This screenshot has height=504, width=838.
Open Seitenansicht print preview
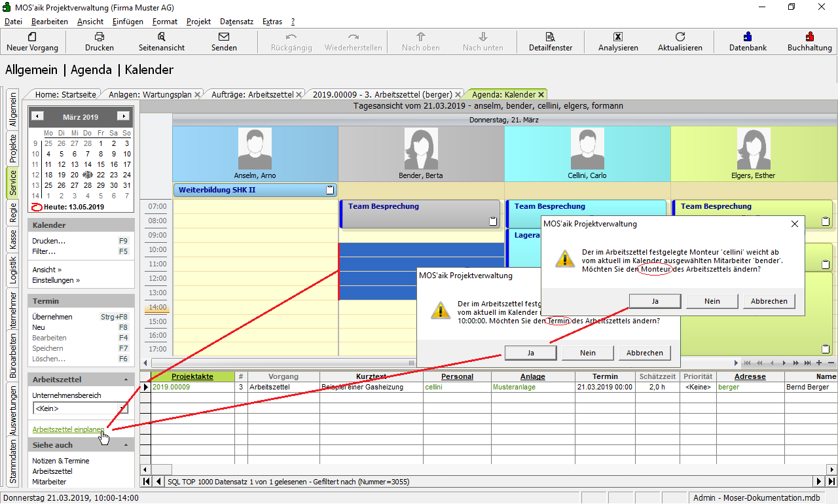pyautogui.click(x=162, y=37)
